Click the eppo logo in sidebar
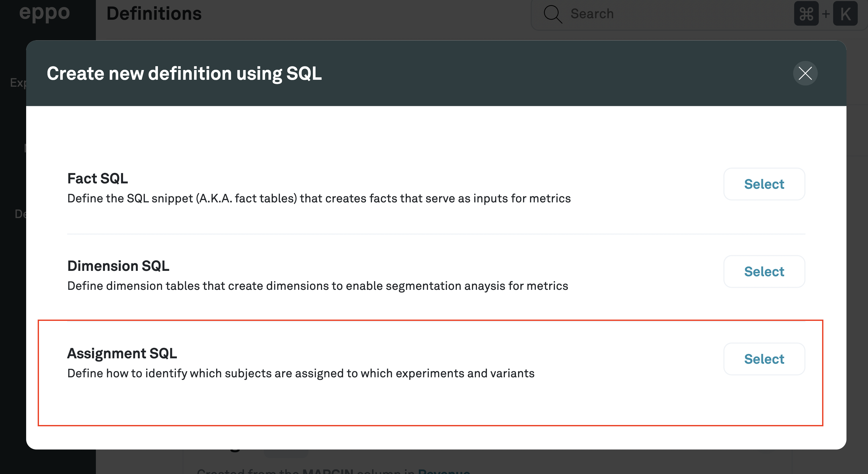 45,14
